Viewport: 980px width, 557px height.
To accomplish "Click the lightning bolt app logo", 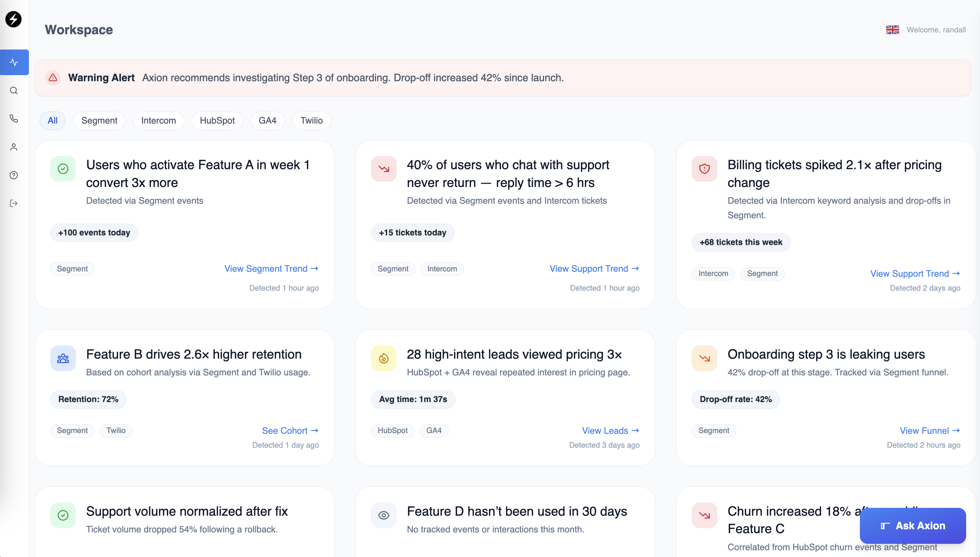I will point(14,19).
